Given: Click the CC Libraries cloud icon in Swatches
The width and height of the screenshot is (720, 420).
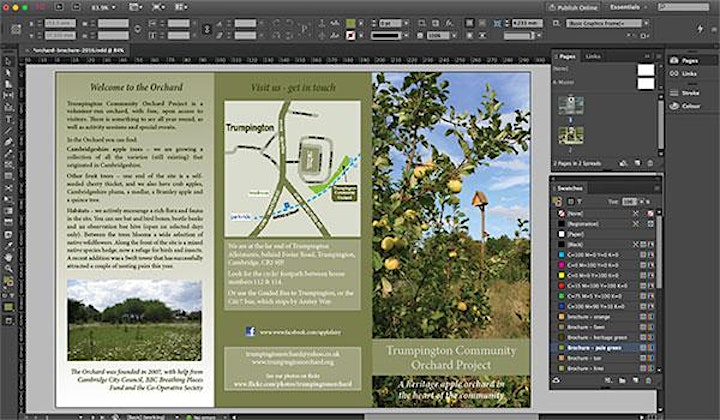Looking at the screenshot, I should (557, 380).
